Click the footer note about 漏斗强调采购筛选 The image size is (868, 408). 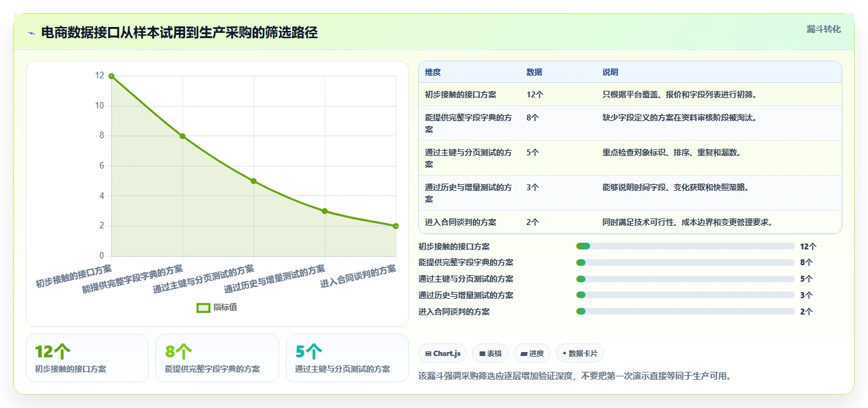click(x=575, y=376)
